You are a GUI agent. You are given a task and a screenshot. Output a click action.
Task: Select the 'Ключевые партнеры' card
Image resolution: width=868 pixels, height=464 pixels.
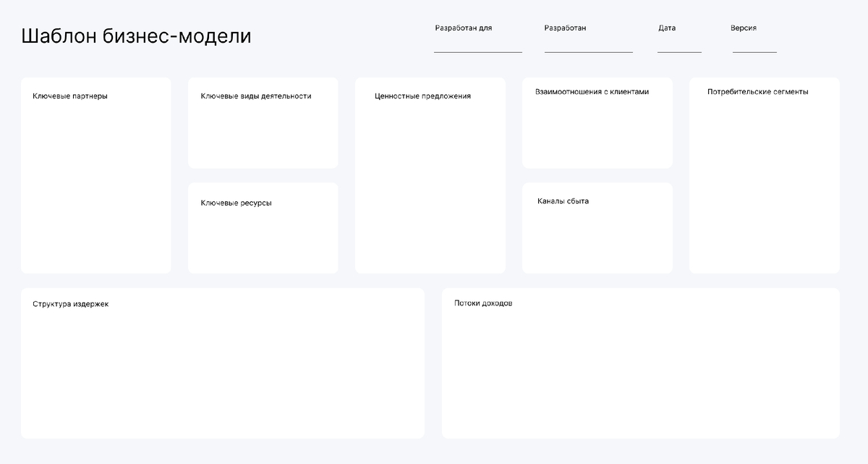pyautogui.click(x=96, y=175)
